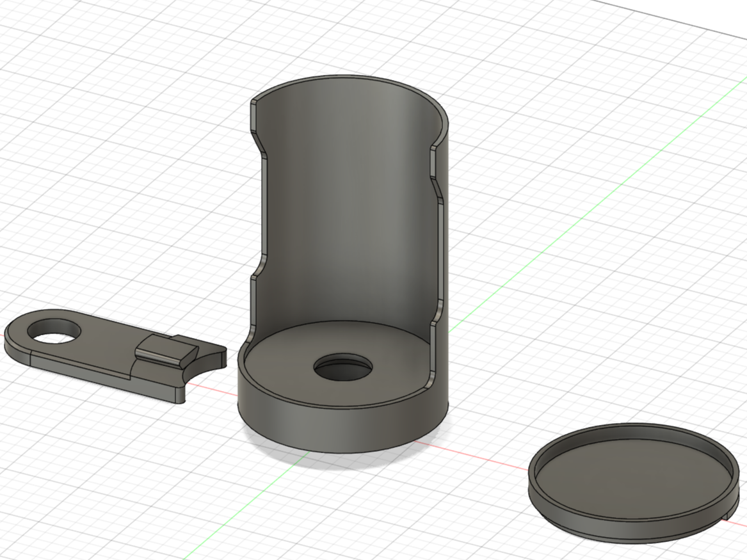Click the center hole in the holder floor
The width and height of the screenshot is (747, 560).
[343, 367]
